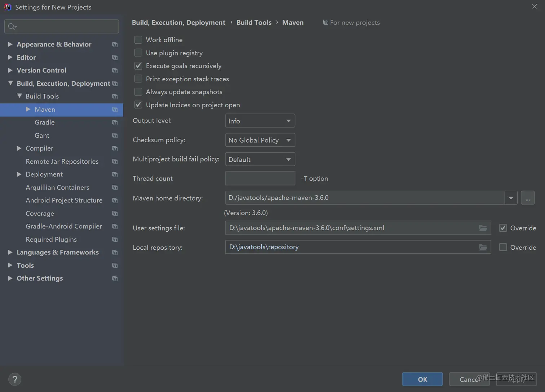Image resolution: width=545 pixels, height=392 pixels.
Task: Open Maven home directory dropdown arrow
Action: 511,198
